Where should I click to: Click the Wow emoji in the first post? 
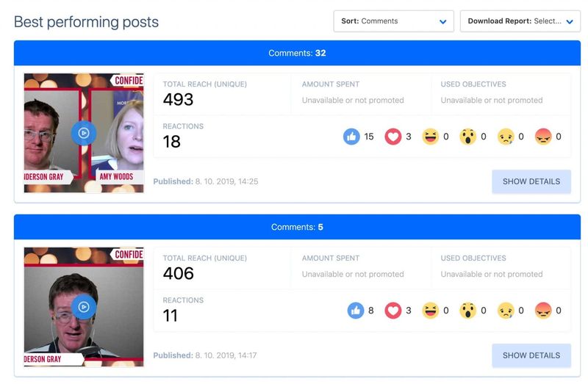[x=468, y=137]
